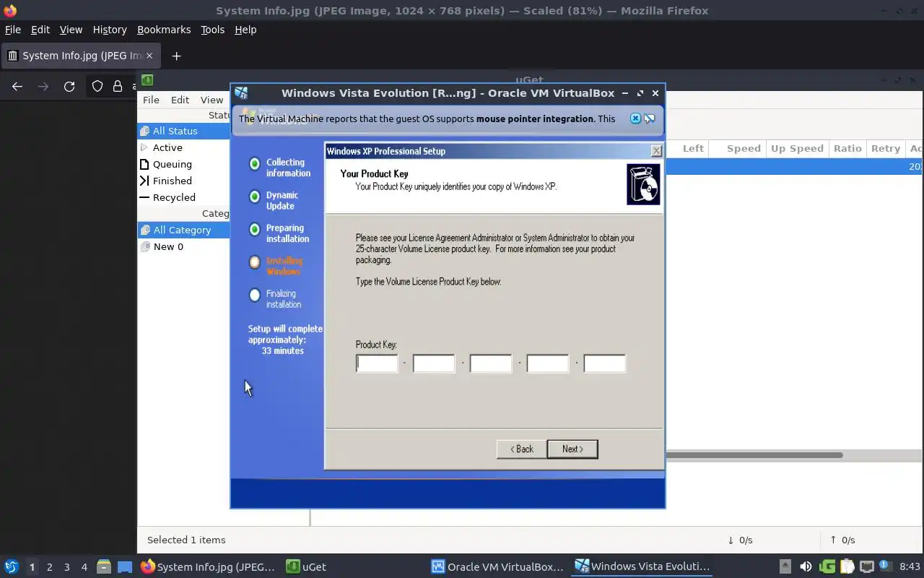
Task: Switch to Oracle VM VirtualBox manager task
Action: 497,566
